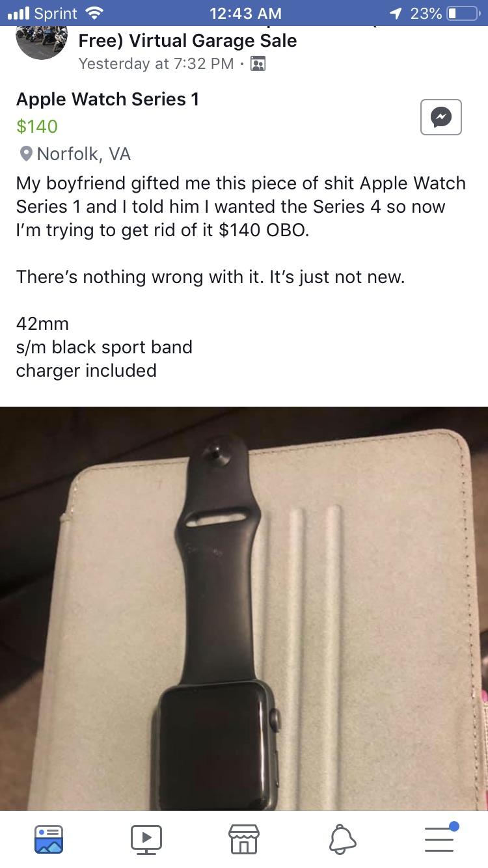
Task: Open Messenger to message the seller
Action: click(441, 117)
